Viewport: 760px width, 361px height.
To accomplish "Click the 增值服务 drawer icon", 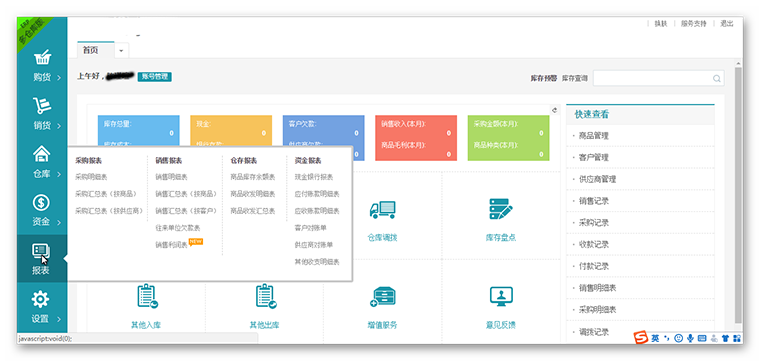I will pos(383,297).
